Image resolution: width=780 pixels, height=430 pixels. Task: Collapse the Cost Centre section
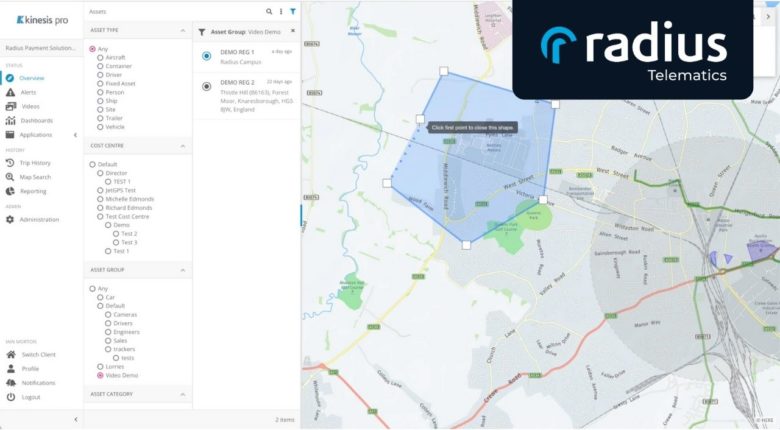pos(183,146)
